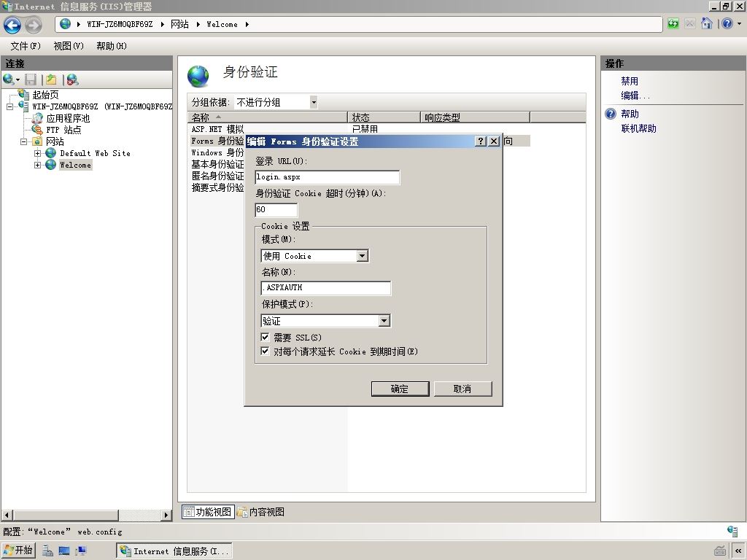This screenshot has height=560, width=747.
Task: Click the connections pane horizontal scrollbar
Action: coord(66,515)
